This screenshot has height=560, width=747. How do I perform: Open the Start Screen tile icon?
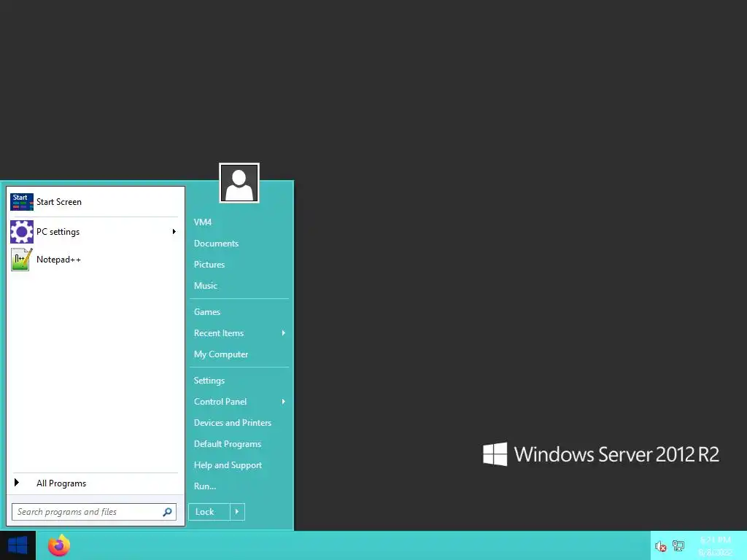[x=22, y=202]
